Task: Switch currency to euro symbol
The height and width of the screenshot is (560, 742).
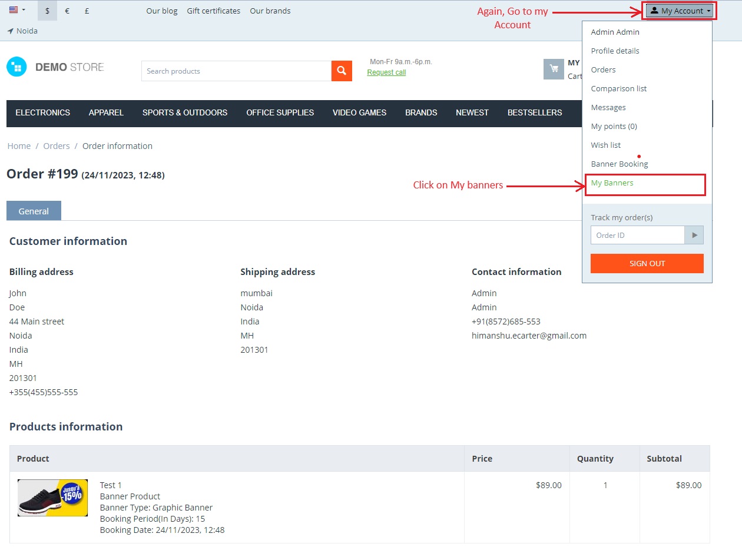Action: pyautogui.click(x=67, y=11)
